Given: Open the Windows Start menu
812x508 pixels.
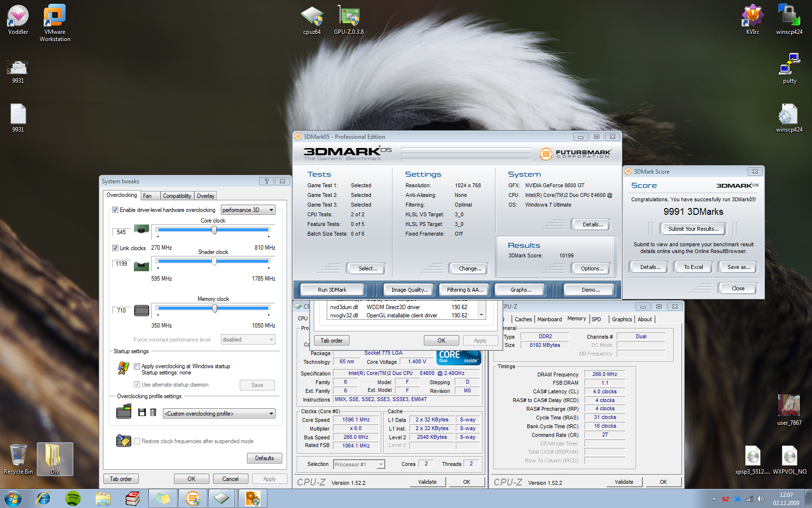Looking at the screenshot, I should point(13,498).
